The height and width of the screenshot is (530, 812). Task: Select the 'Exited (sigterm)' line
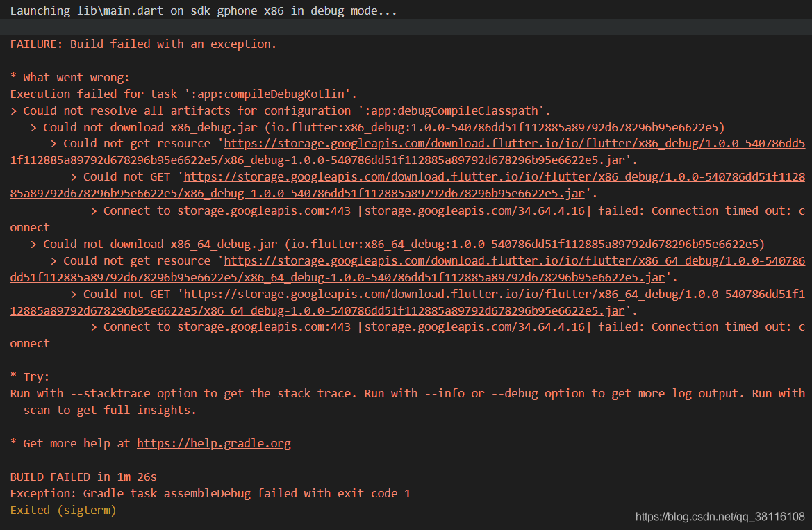coord(63,510)
